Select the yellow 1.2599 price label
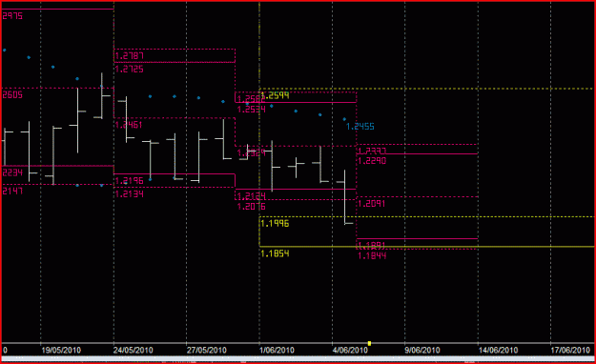The image size is (596, 364). coord(276,95)
